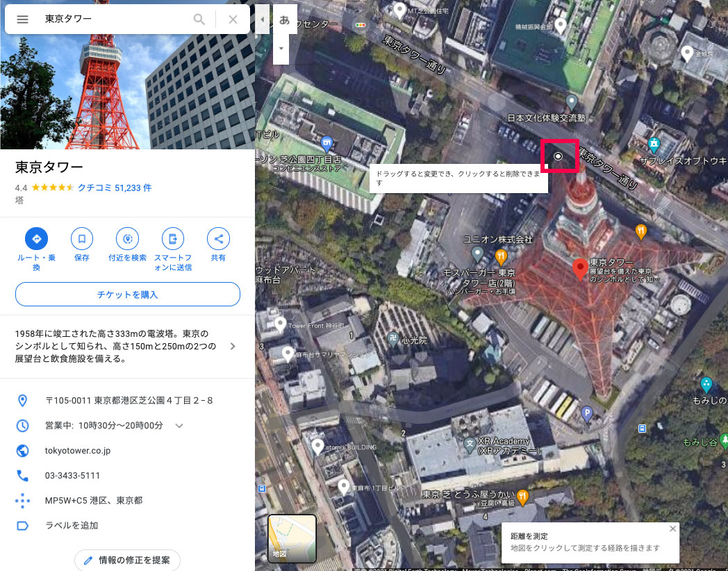The width and height of the screenshot is (728, 571).
Task: Click the label tag icon
Action: coord(22,526)
